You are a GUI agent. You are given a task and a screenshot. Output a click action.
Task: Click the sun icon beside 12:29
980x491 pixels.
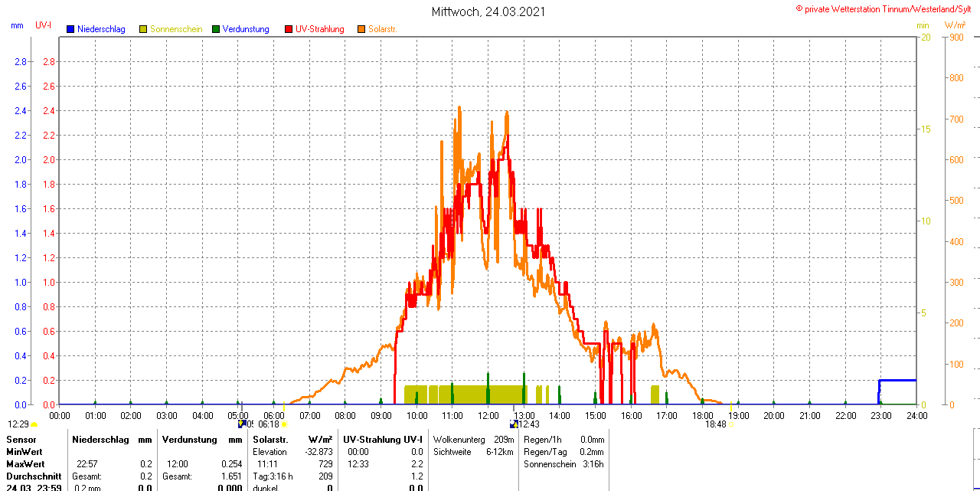point(34,424)
